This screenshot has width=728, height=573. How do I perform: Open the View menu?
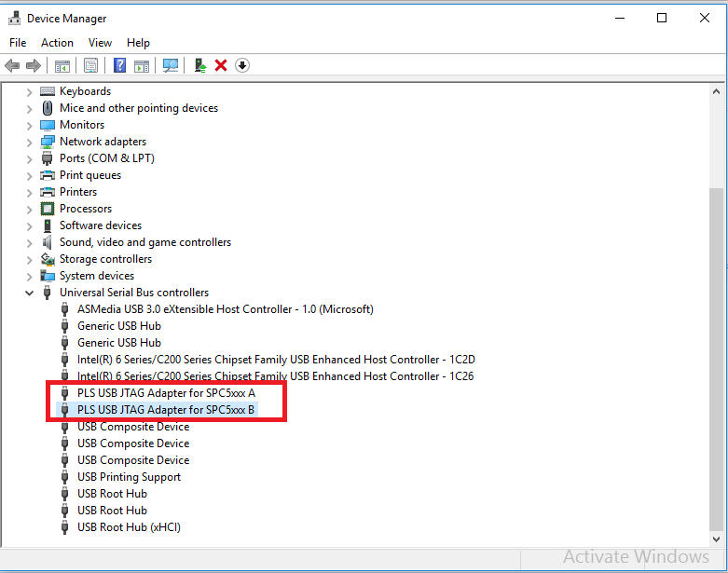coord(100,43)
